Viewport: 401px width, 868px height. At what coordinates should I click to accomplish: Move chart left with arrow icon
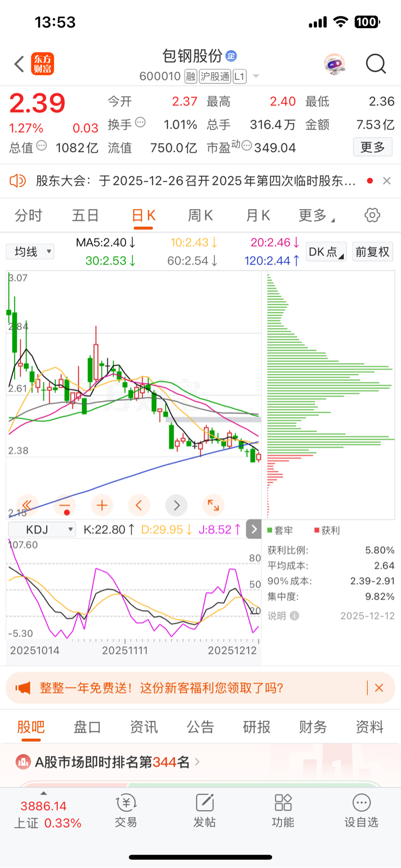click(139, 505)
